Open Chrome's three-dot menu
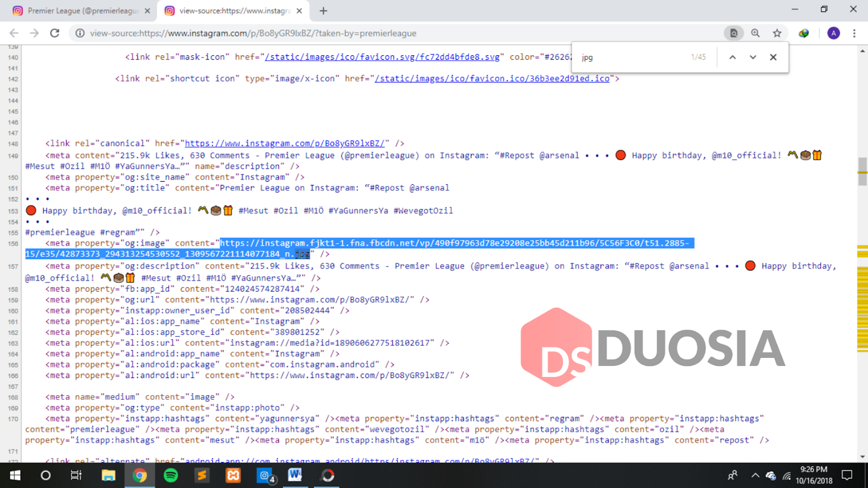 (854, 33)
